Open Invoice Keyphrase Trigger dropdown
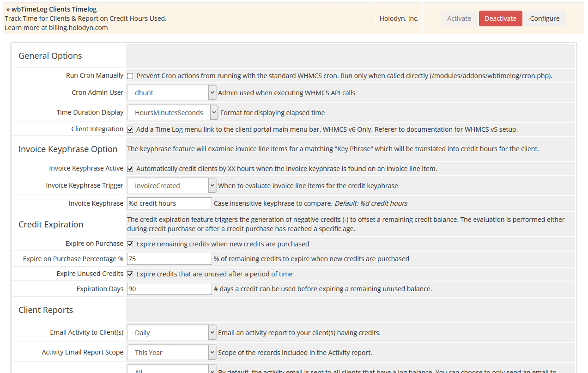This screenshot has width=588, height=373. click(x=171, y=185)
